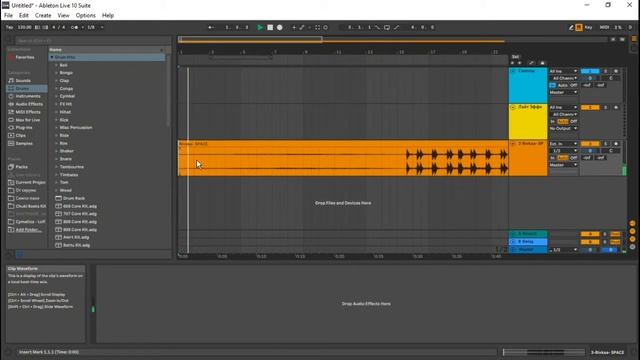
Task: Toggle the Metronome button
Action: 75,27
